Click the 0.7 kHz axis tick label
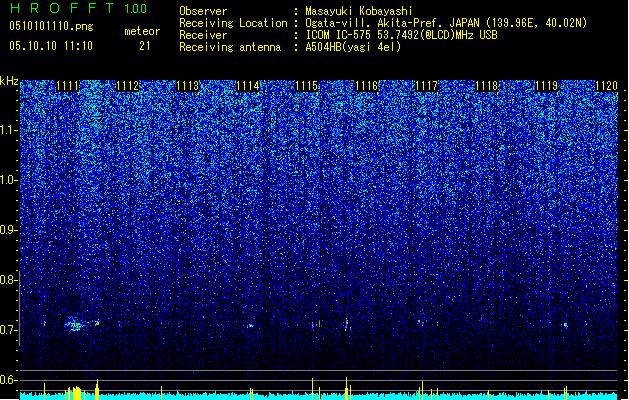629x400 pixels. pos(8,330)
